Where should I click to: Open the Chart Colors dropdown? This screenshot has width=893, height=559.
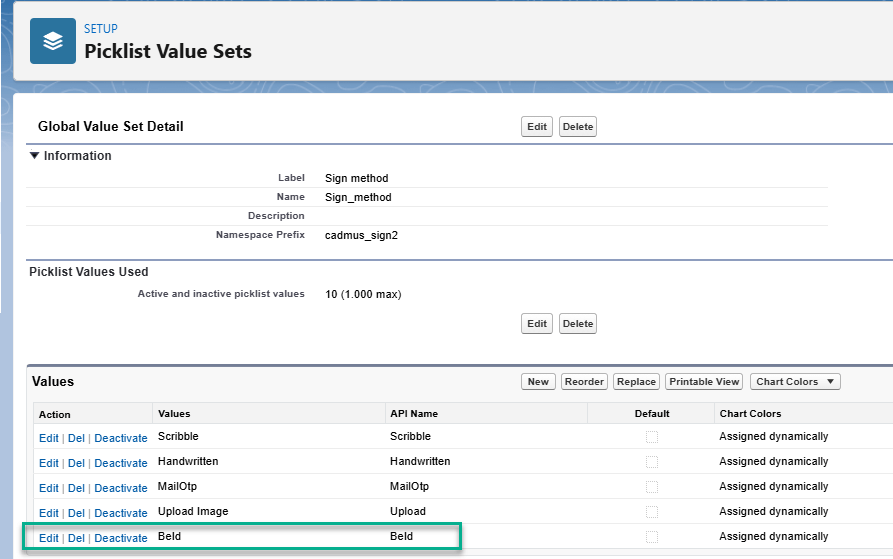click(x=796, y=382)
